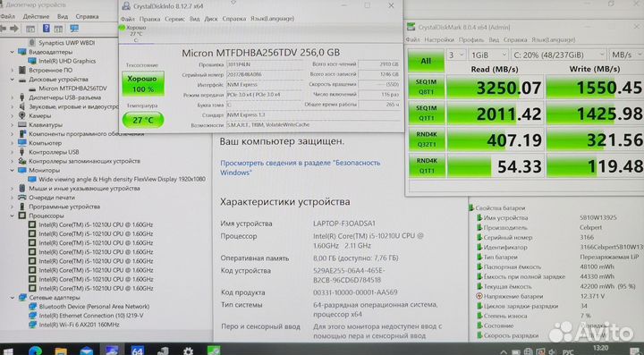Click the Хорошо 100 % health status button
Image resolution: width=644 pixels, height=355 pixels.
point(143,83)
